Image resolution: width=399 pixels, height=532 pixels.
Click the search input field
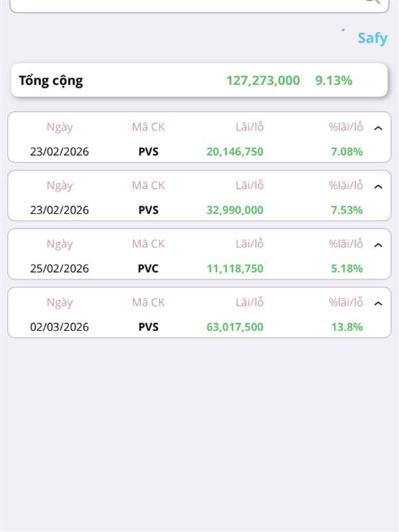coord(186,3)
